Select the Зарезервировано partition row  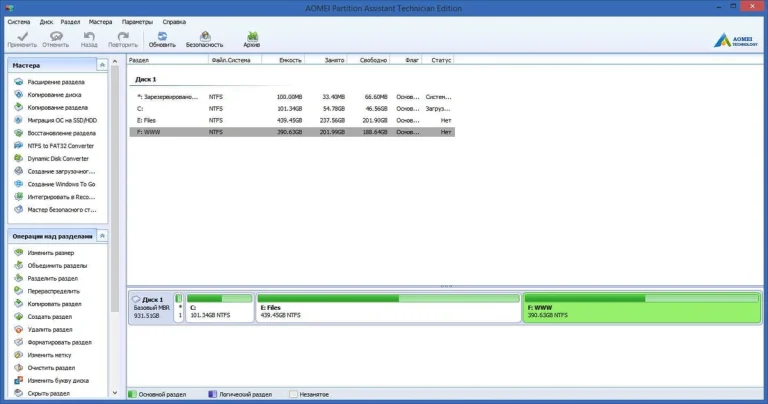(292, 97)
